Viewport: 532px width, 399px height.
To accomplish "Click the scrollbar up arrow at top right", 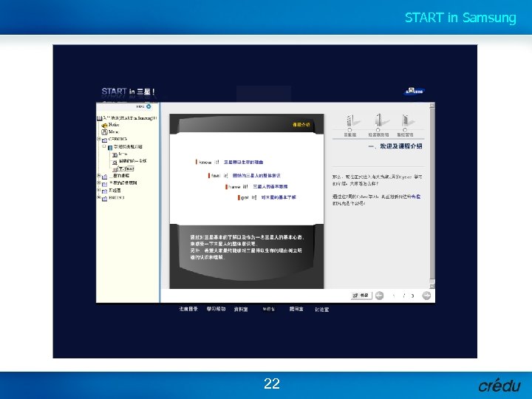I will (432, 106).
